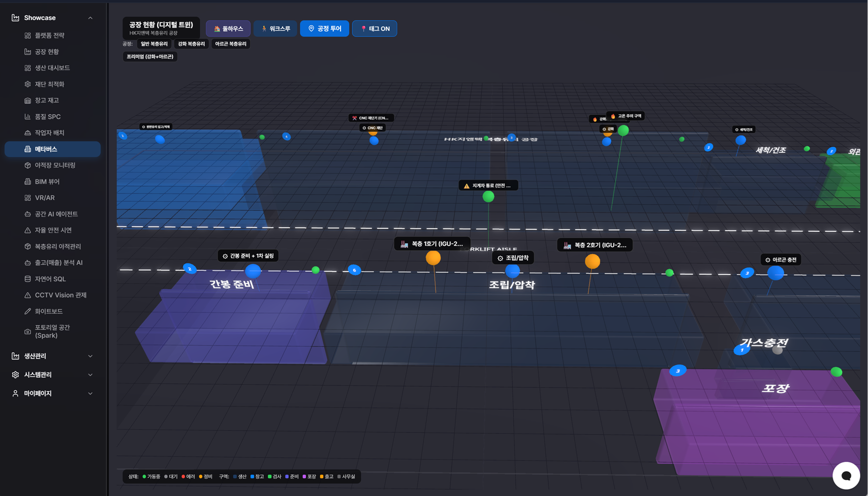Open 자율 안전 시연 warning icon

pos(28,230)
